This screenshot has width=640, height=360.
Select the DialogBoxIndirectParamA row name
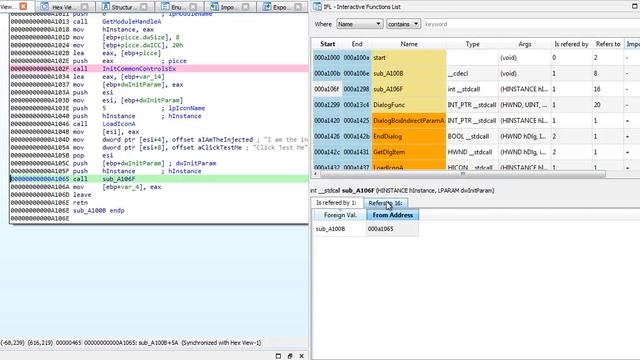[409, 121]
